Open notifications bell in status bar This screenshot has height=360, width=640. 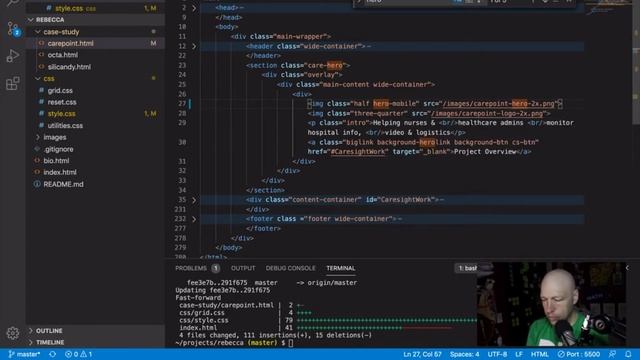click(x=628, y=354)
